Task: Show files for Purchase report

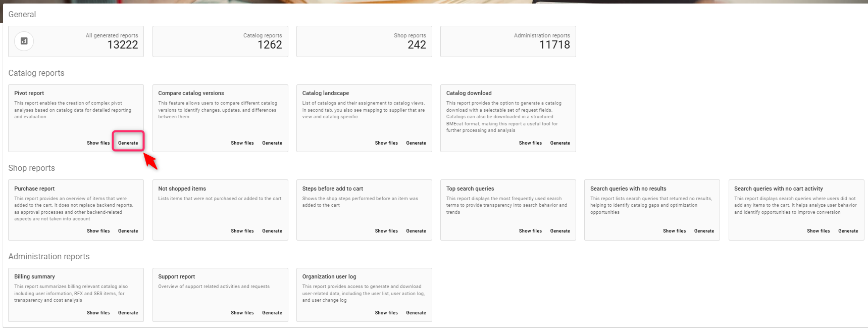Action: click(98, 231)
